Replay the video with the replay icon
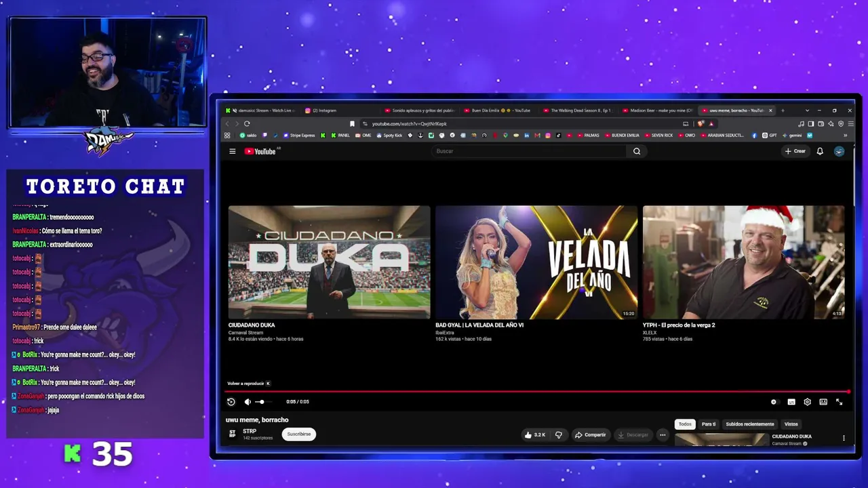Image resolution: width=868 pixels, height=488 pixels. point(231,402)
